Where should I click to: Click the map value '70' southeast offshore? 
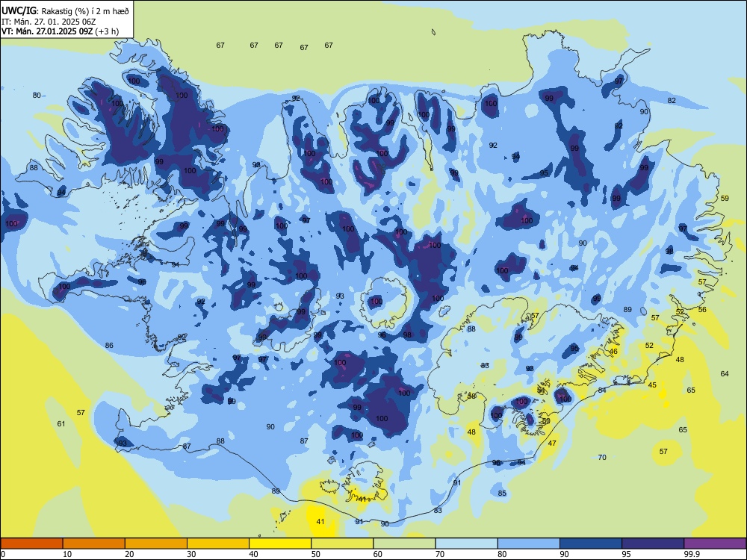[x=602, y=457]
